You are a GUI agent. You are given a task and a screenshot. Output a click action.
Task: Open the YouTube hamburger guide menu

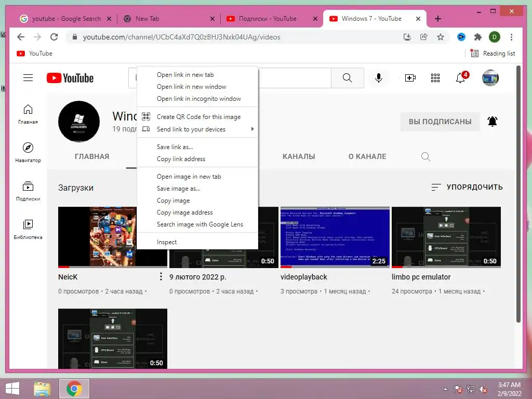[x=28, y=78]
